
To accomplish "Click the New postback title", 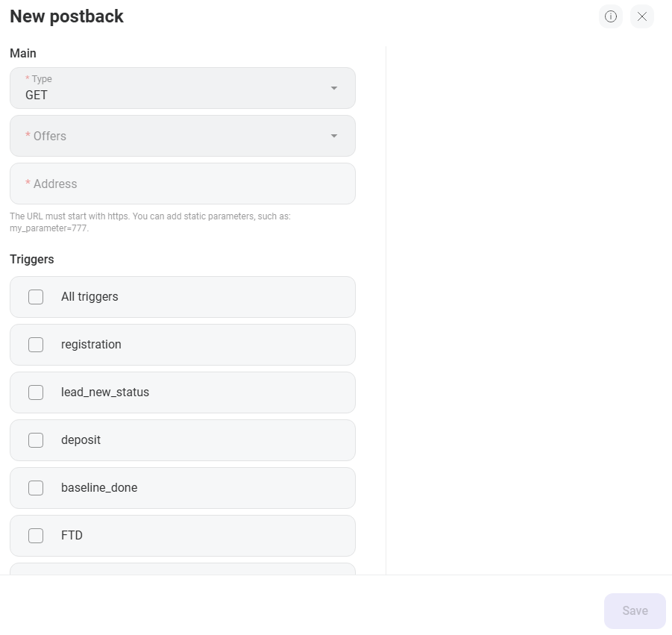I will click(x=66, y=16).
